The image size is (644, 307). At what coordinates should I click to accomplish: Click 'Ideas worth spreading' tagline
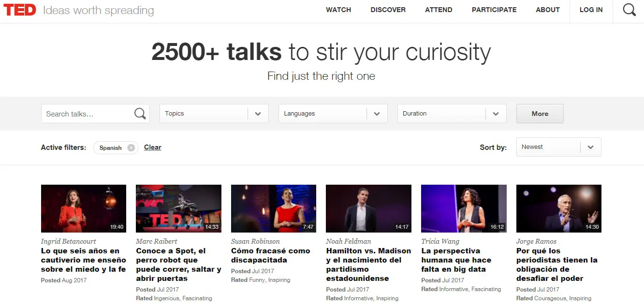click(99, 10)
